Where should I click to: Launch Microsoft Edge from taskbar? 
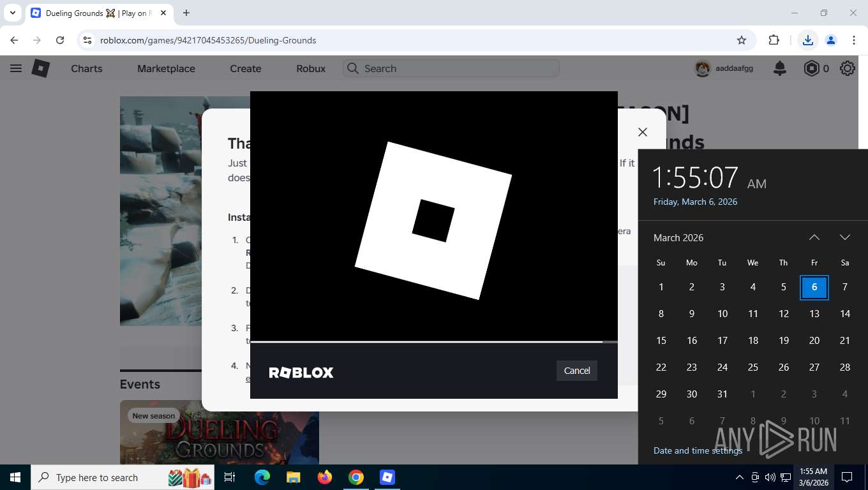(262, 477)
